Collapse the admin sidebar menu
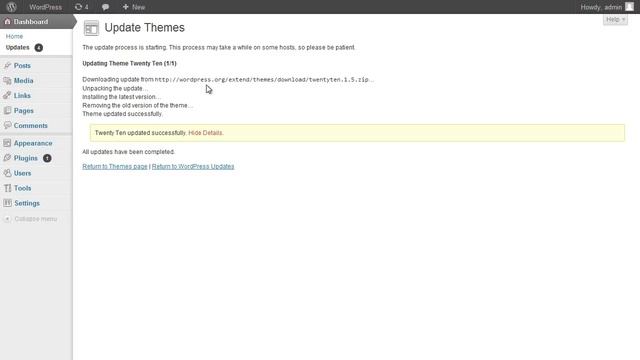Viewport: 640px width, 360px height. 36,219
